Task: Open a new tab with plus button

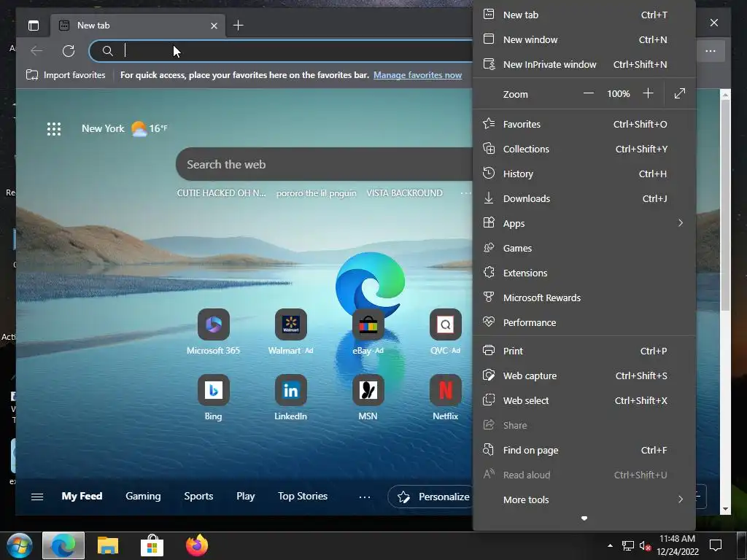Action: click(x=239, y=26)
